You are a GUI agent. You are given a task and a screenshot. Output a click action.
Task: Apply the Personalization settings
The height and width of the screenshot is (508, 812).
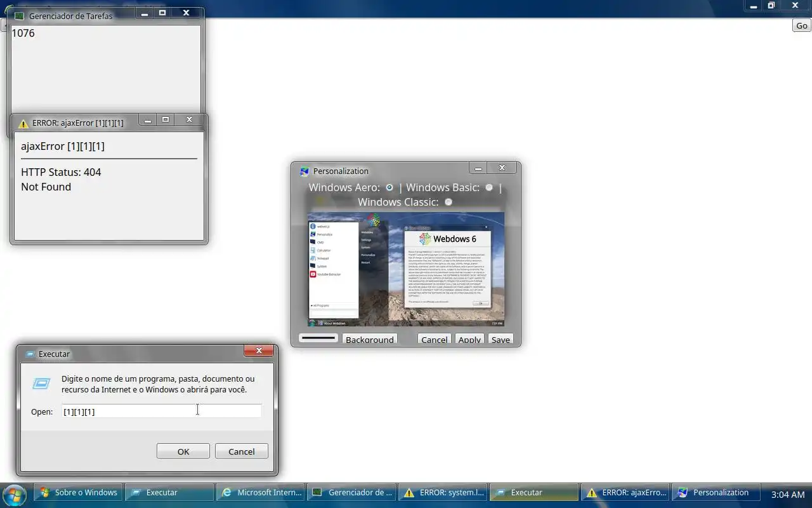tap(469, 339)
